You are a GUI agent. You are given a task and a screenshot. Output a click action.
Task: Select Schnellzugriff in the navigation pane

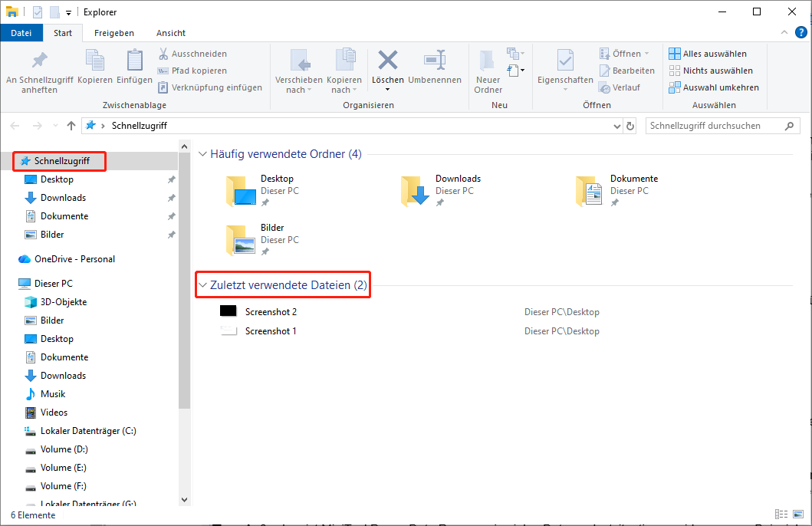point(60,161)
